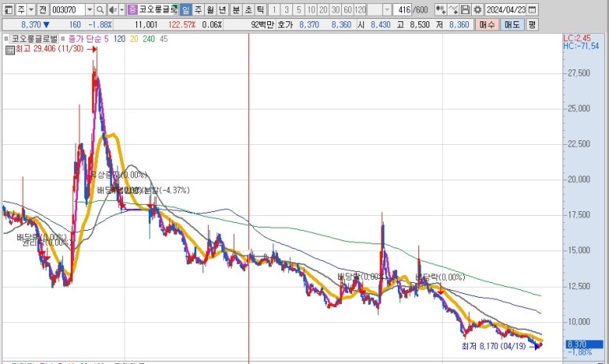Image resolution: width=609 pixels, height=364 pixels.
Task: Open the chart settings gear icon
Action: coord(477,9)
